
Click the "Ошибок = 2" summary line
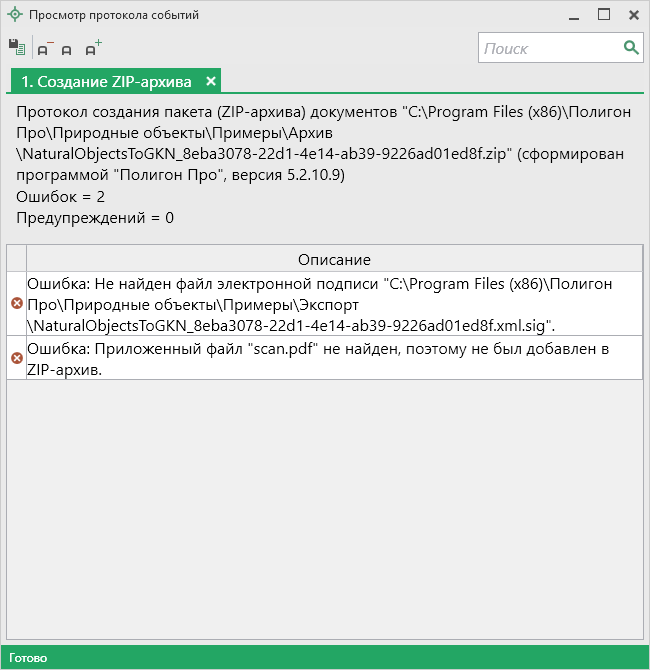(59, 196)
